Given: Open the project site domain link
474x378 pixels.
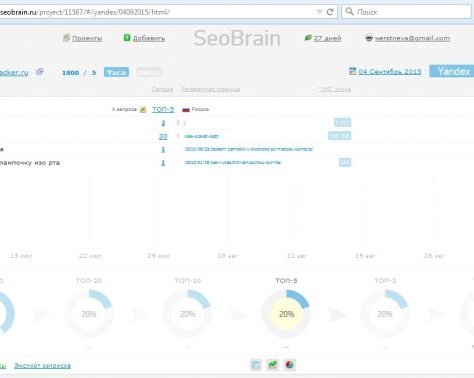Looking at the screenshot, I should 14,72.
